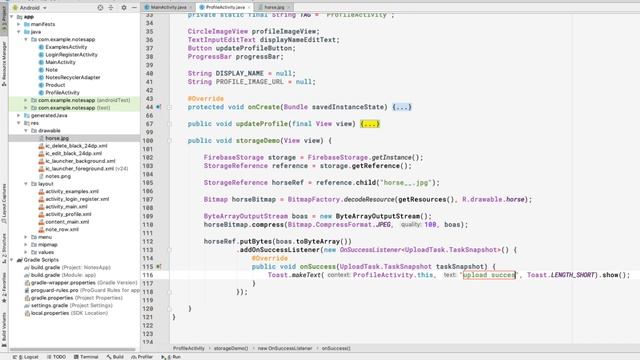The height and width of the screenshot is (360, 640).
Task: Expand the values folder
Action: pyautogui.click(x=26, y=252)
